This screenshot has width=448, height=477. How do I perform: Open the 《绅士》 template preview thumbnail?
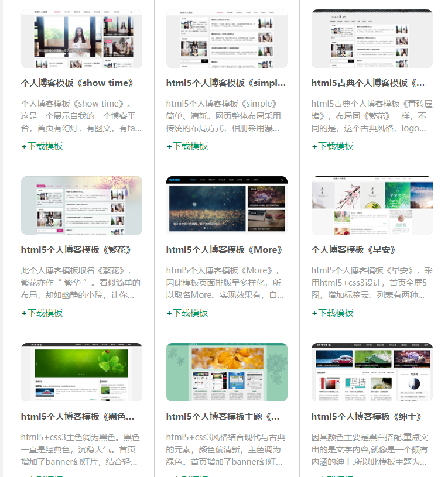[x=372, y=372]
